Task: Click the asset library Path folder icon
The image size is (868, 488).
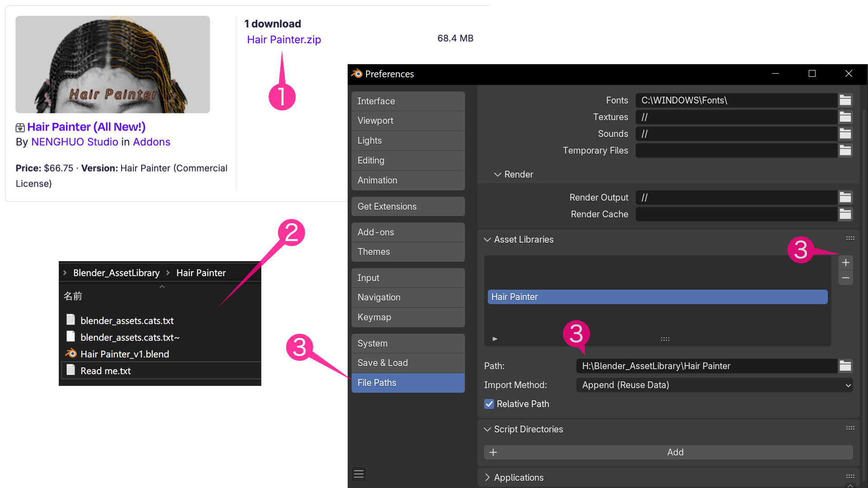Action: pyautogui.click(x=845, y=366)
